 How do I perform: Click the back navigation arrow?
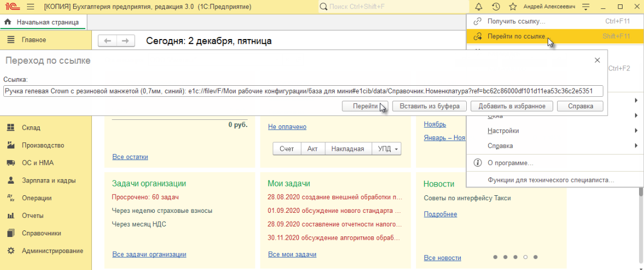107,41
